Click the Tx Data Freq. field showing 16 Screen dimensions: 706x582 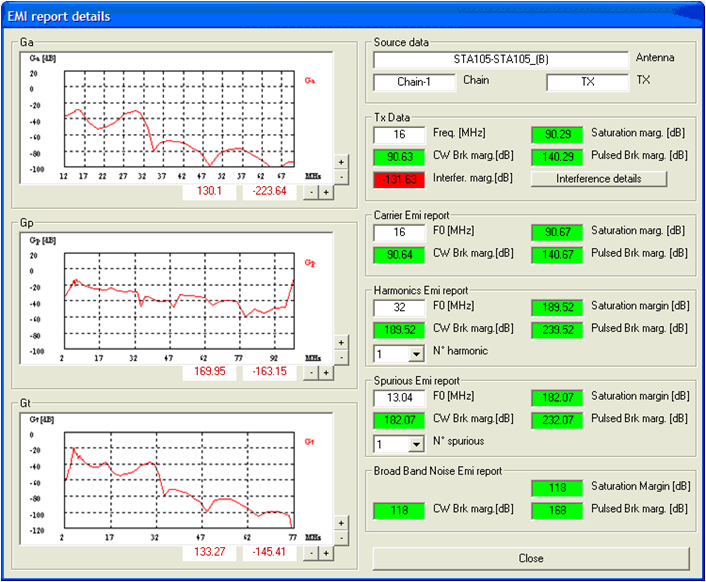[x=399, y=135]
